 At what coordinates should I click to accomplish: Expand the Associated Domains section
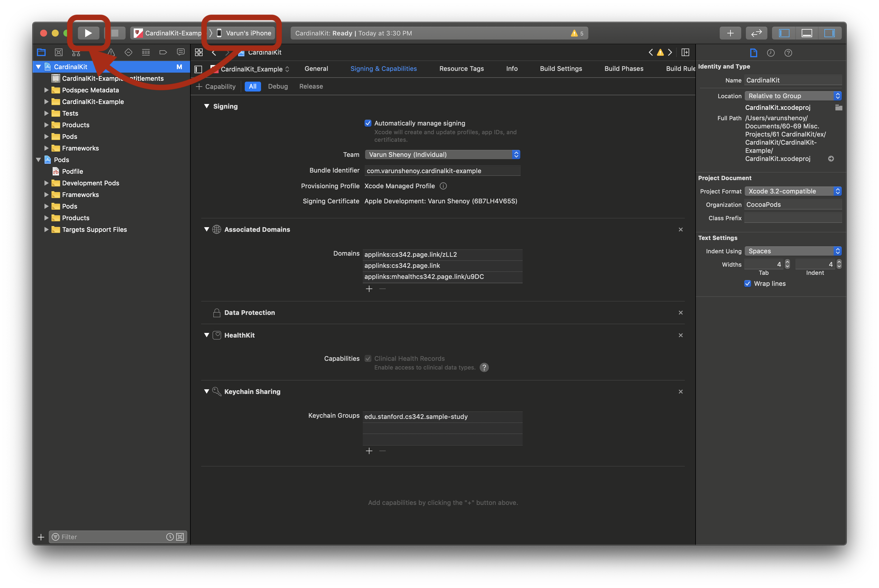pyautogui.click(x=206, y=229)
